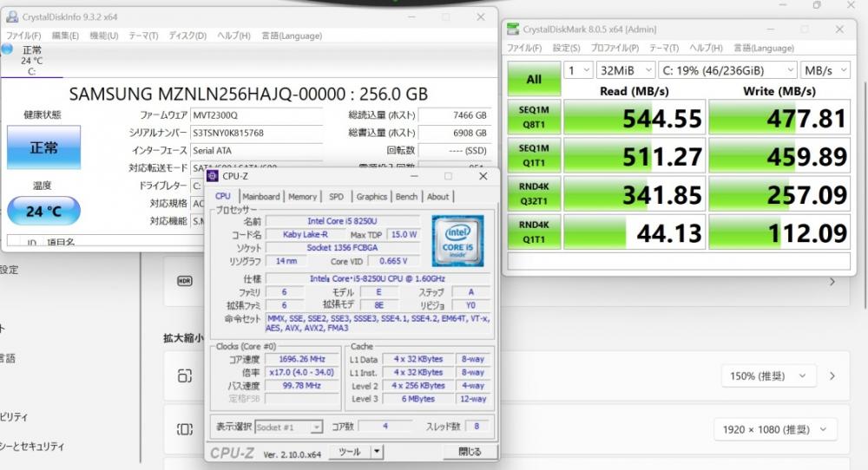The height and width of the screenshot is (470, 868).
Task: Open プロファイル(P) menu in CrystalDiskMark
Action: (x=615, y=48)
